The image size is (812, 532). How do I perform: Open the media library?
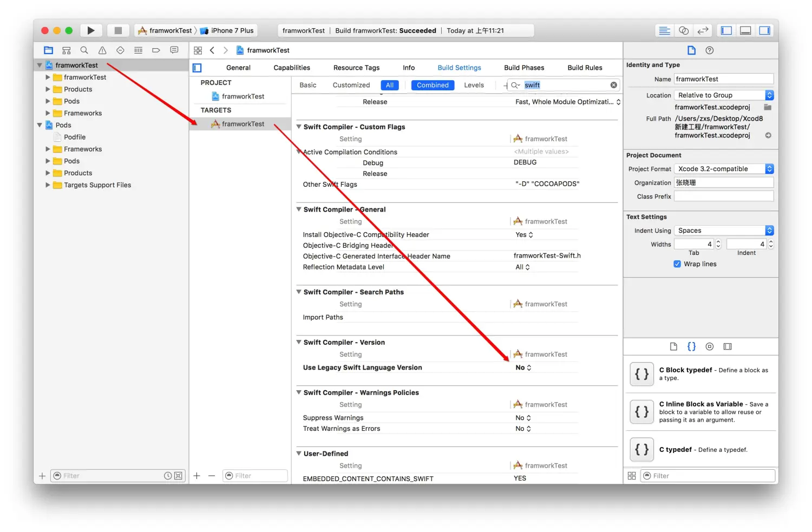pos(728,346)
